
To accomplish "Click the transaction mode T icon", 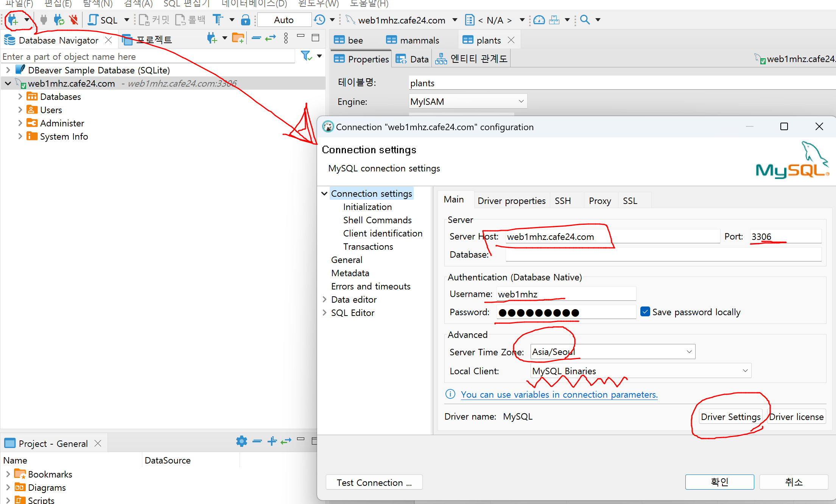I will pyautogui.click(x=218, y=20).
